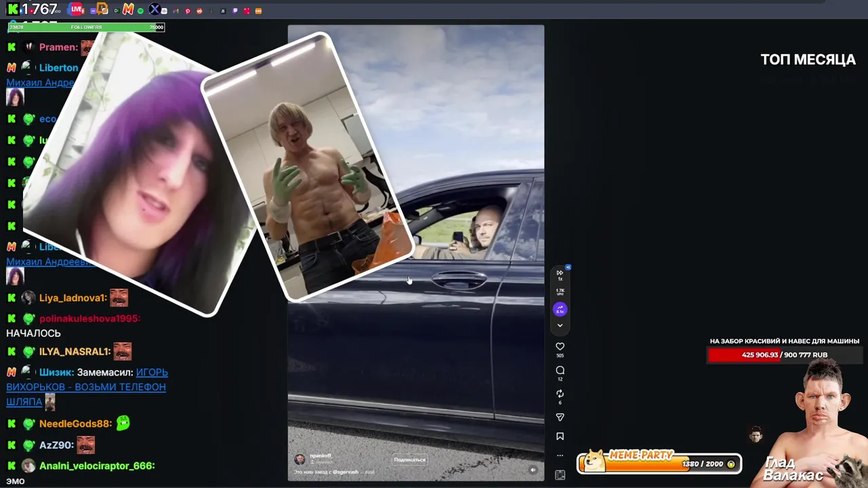The width and height of the screenshot is (868, 488).
Task: Click playback speed 1x fast-forward control
Action: point(560,275)
